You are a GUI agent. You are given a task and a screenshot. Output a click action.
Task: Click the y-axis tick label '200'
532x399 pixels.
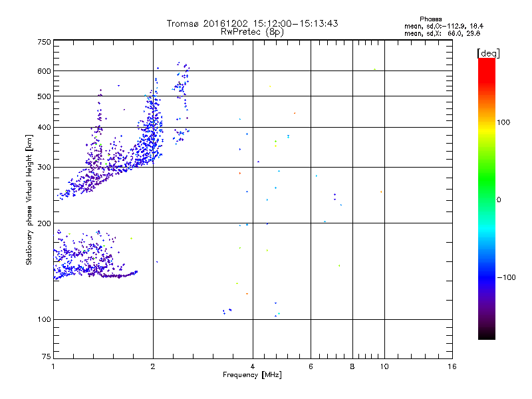click(44, 223)
